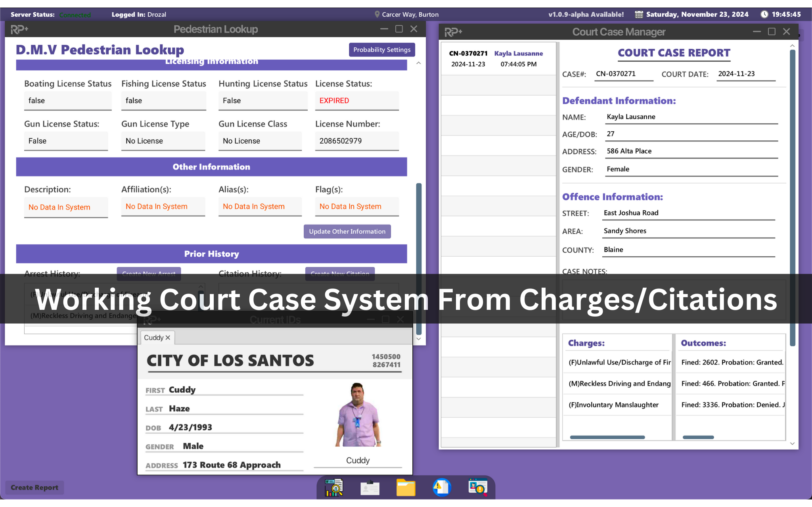The image size is (812, 507).
Task: Click the Outcomes horizontal scrollbar
Action: (698, 437)
